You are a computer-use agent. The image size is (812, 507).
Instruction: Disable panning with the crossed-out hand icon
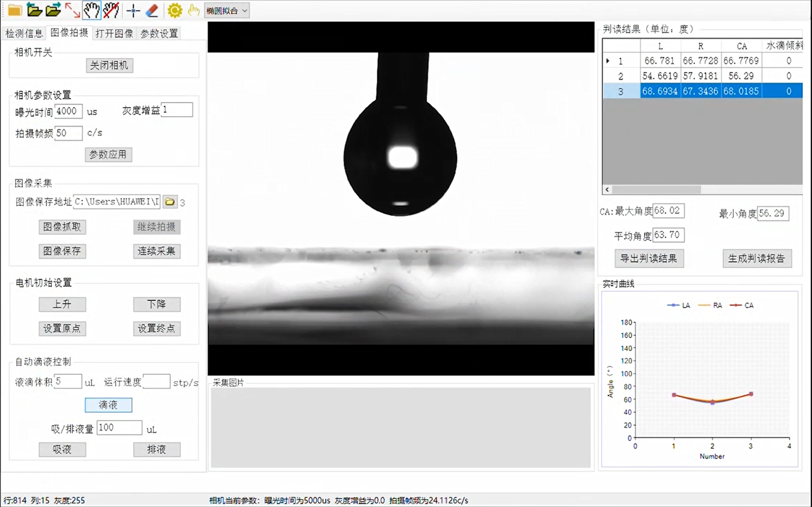click(x=110, y=9)
